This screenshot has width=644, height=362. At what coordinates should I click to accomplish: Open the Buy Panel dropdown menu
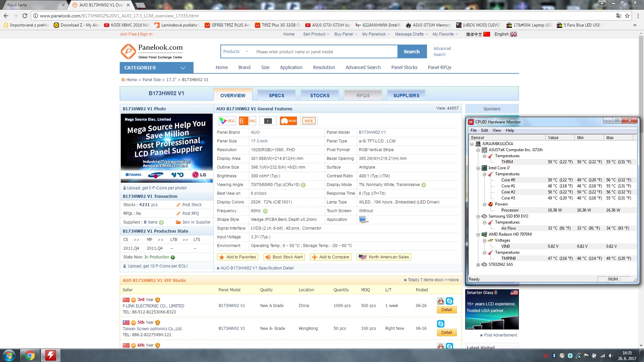345,34
